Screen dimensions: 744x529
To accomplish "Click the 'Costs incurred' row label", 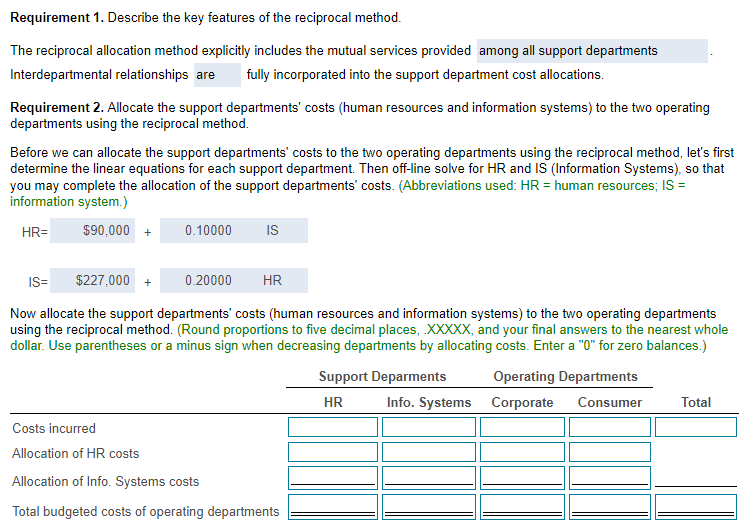I will click(x=54, y=428).
